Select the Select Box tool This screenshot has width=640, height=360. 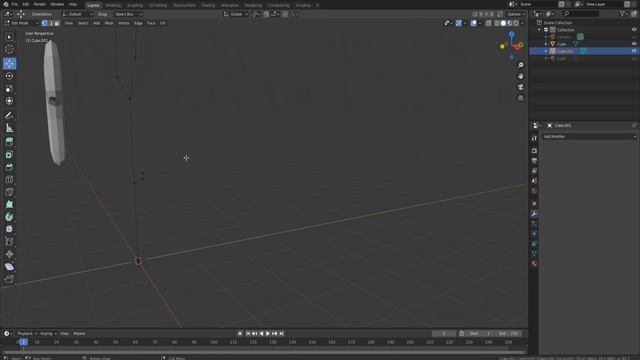9,37
